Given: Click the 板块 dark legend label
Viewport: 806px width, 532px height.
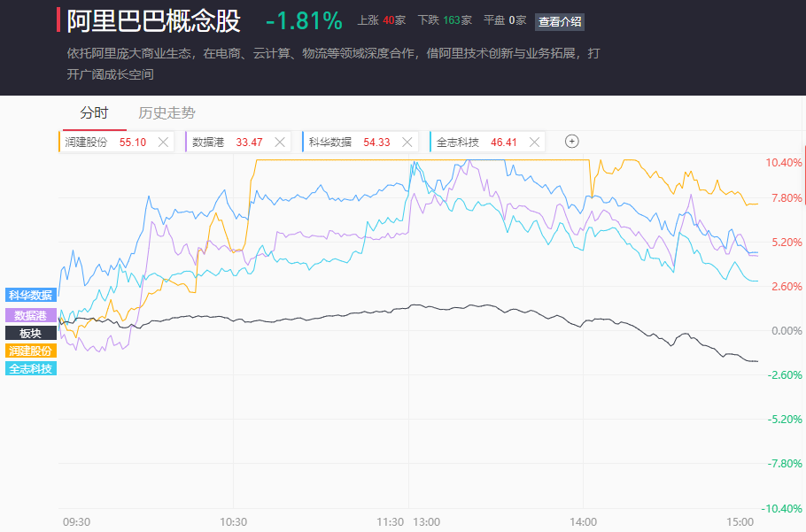Looking at the screenshot, I should [31, 333].
